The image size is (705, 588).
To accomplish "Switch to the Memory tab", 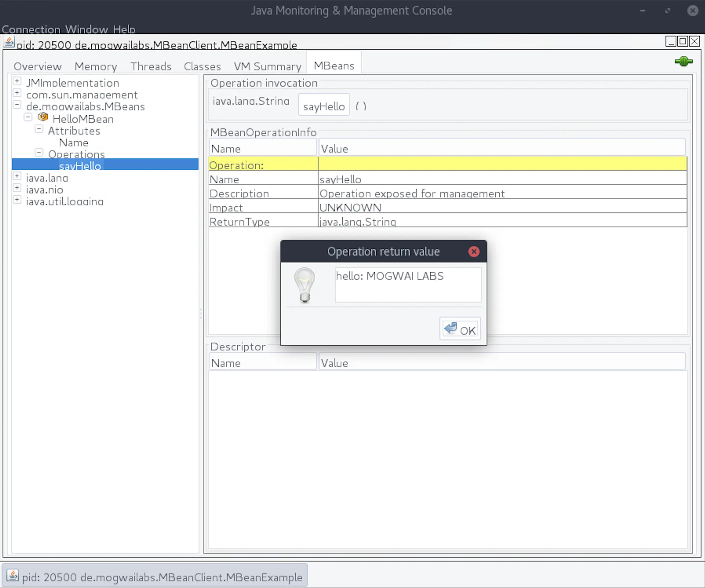I will (x=96, y=66).
